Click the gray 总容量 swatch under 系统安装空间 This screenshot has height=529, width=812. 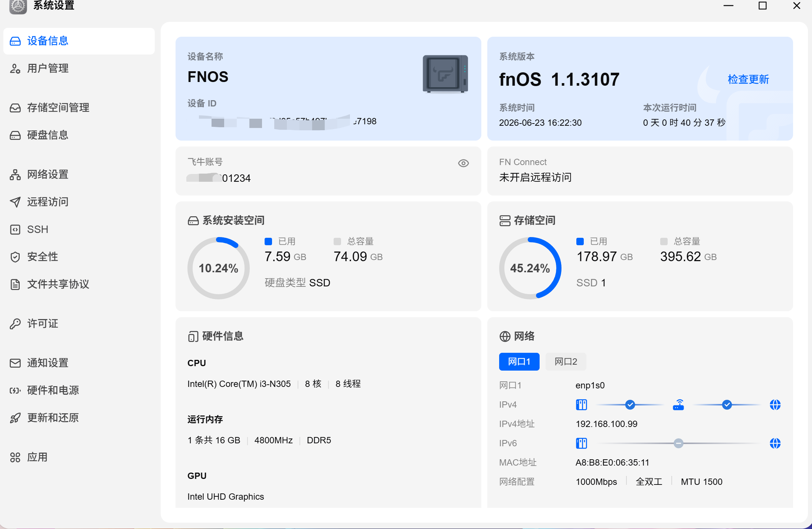[x=337, y=241]
